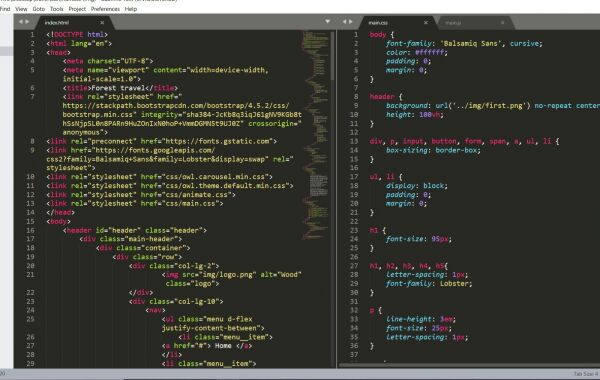The width and height of the screenshot is (600, 380).
Task: Click the div class="container" line
Action: [143, 248]
